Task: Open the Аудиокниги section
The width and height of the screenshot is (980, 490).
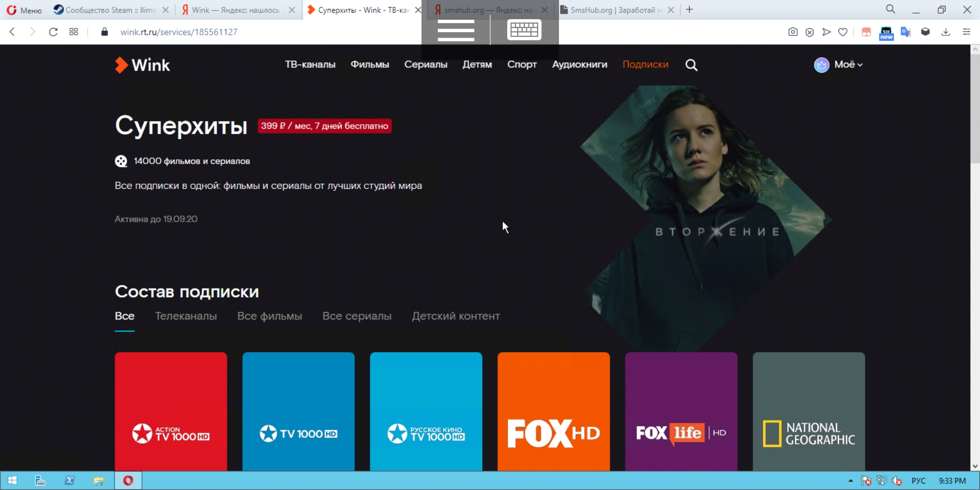Action: 579,64
